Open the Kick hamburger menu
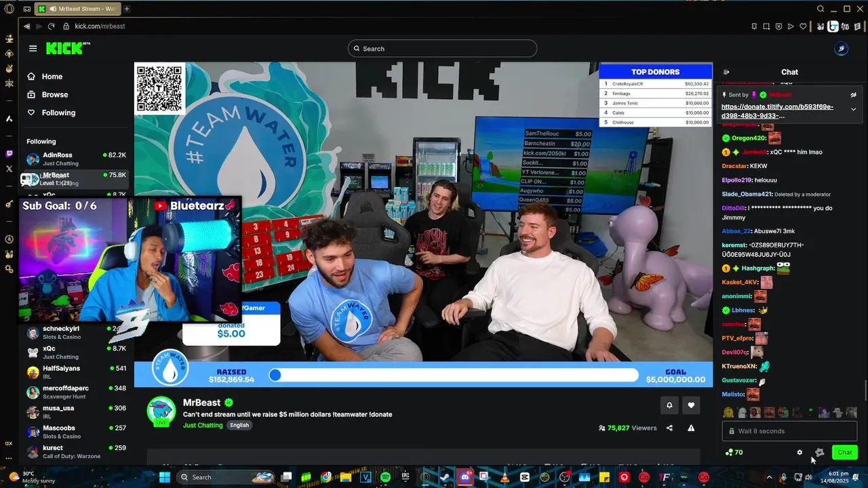868x488 pixels. 33,48
